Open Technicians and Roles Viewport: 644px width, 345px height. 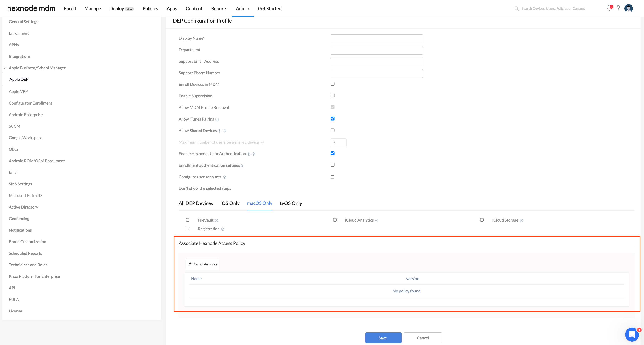tap(28, 265)
